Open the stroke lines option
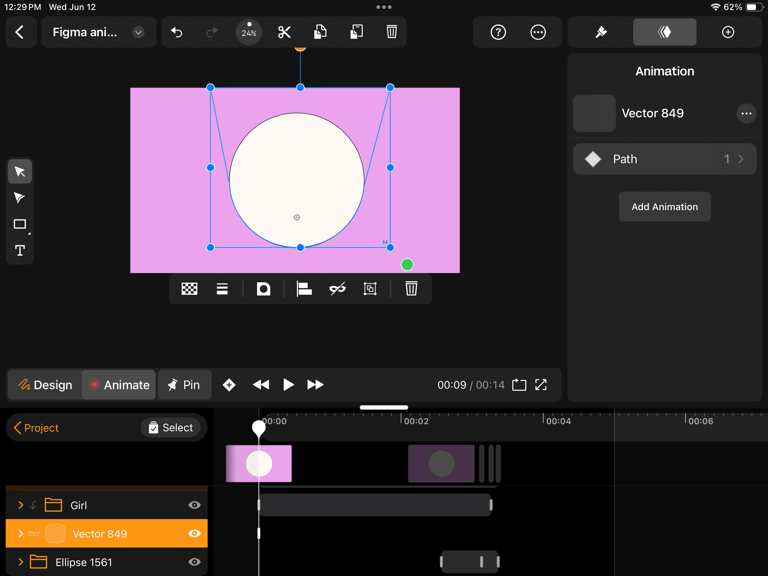The height and width of the screenshot is (576, 768). coord(222,289)
